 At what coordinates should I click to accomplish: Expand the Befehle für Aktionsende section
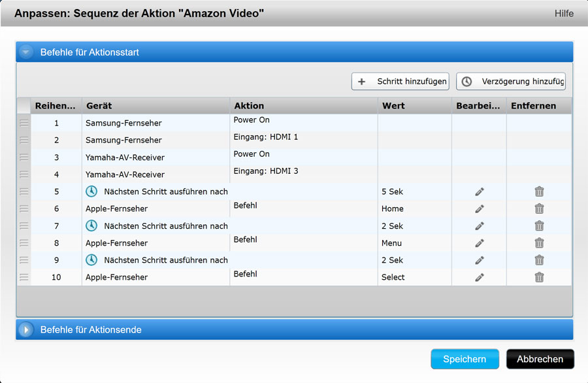point(26,329)
